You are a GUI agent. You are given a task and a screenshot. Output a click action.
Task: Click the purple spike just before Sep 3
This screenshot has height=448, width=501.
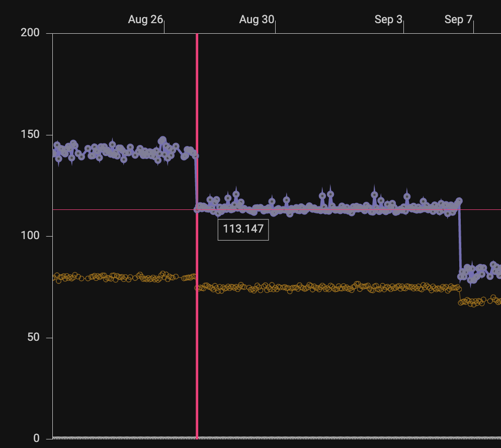click(x=374, y=194)
